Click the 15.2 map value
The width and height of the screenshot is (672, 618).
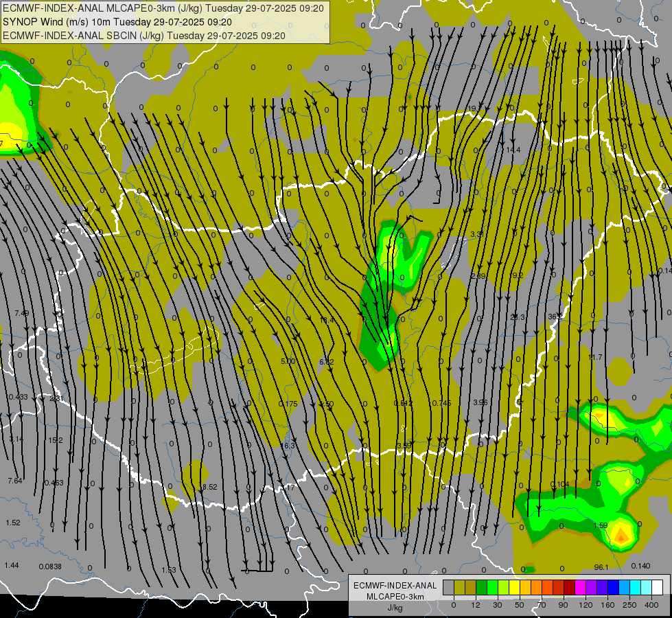pos(56,440)
